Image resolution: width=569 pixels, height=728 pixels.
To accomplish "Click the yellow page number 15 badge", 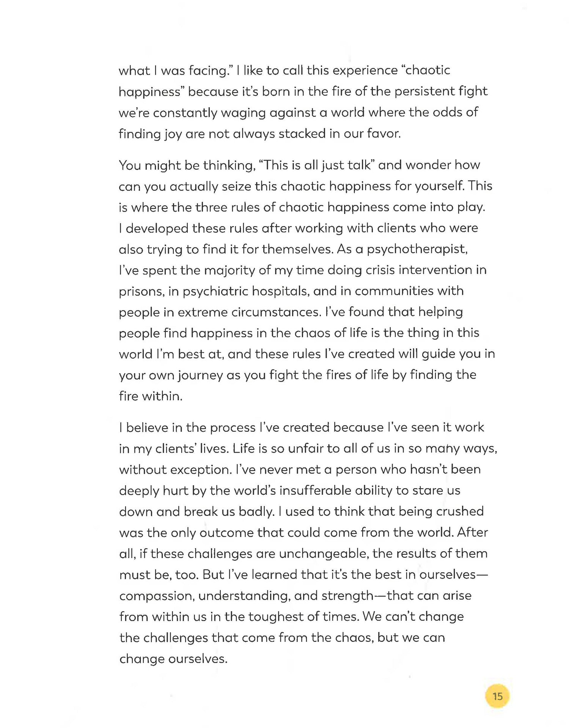I will click(x=497, y=696).
